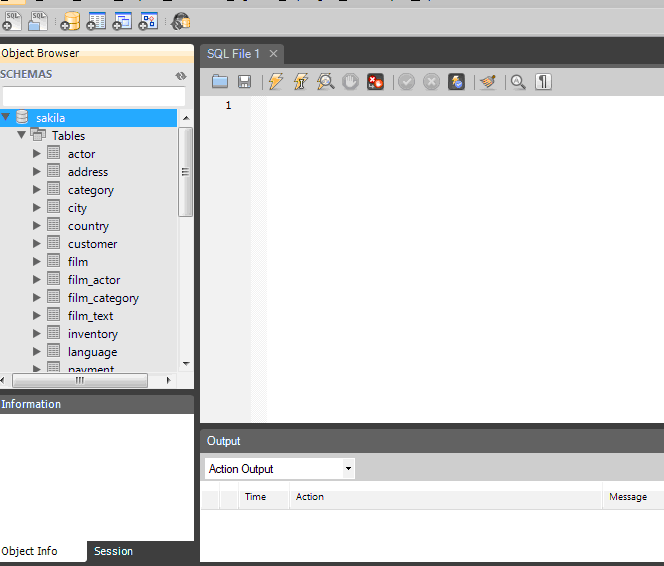Collapse the sakila schema node
The height and width of the screenshot is (566, 664).
[x=7, y=118]
